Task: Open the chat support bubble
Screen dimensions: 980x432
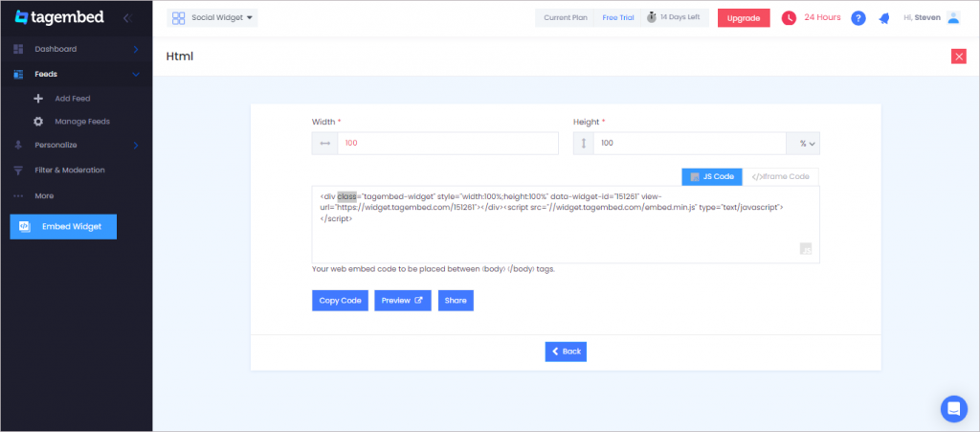Action: [x=954, y=409]
